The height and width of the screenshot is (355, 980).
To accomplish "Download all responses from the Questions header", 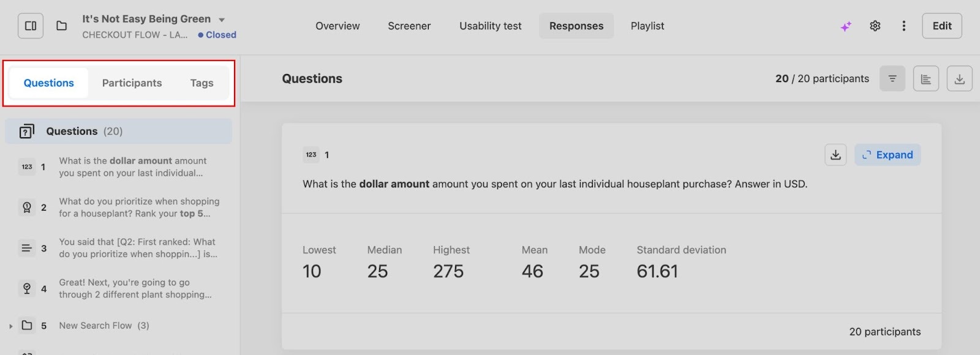I will tap(959, 78).
